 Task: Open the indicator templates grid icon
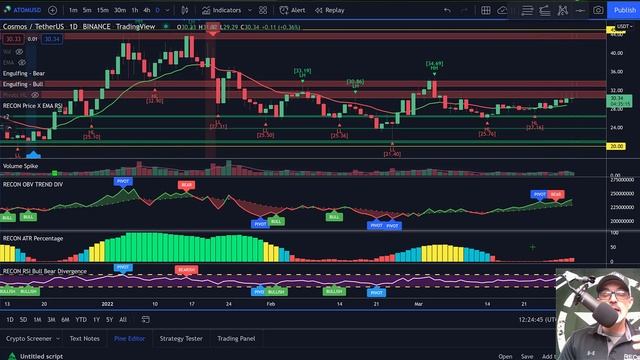263,10
